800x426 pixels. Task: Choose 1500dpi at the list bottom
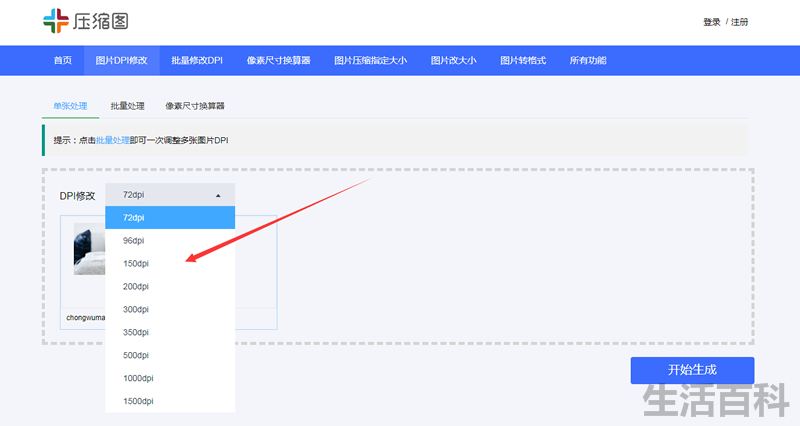(x=170, y=401)
